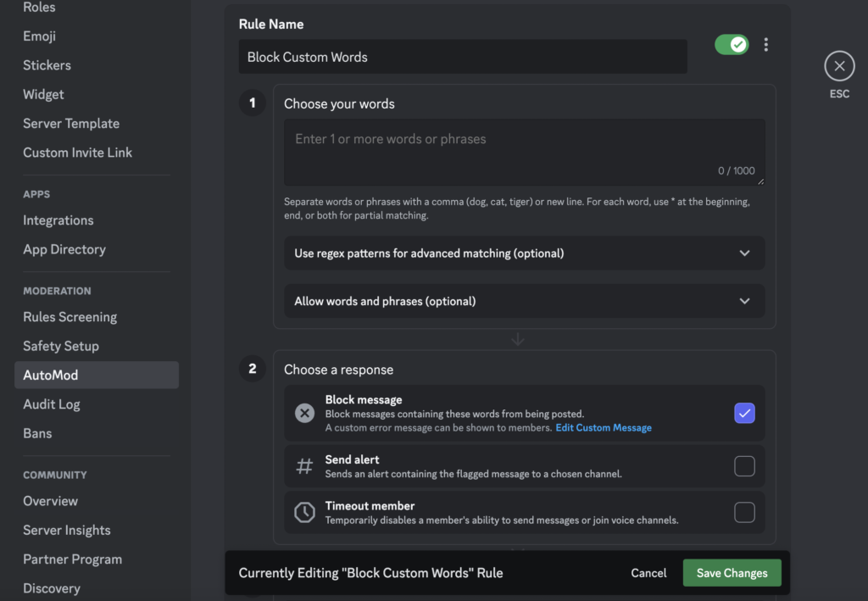Open Emoji settings in sidebar

coord(39,36)
